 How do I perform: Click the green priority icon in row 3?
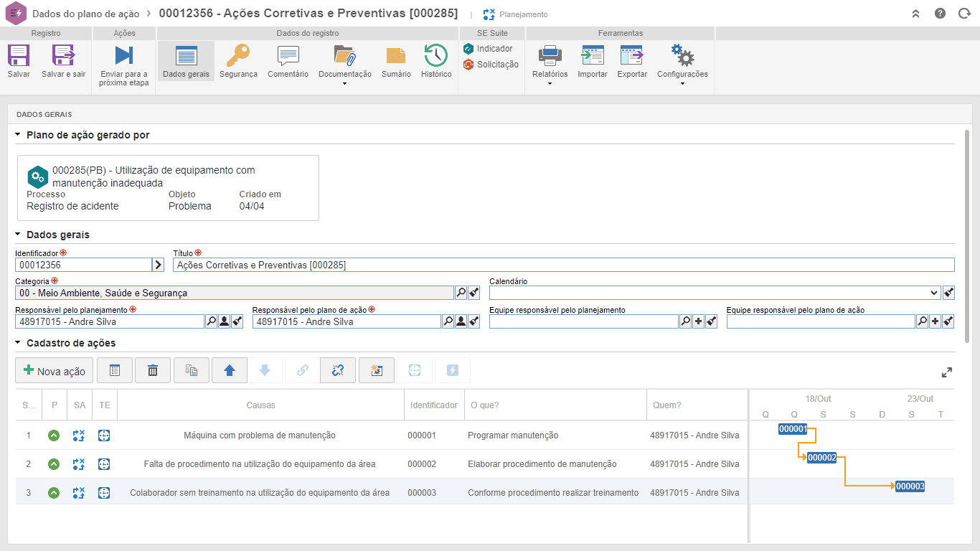(54, 493)
